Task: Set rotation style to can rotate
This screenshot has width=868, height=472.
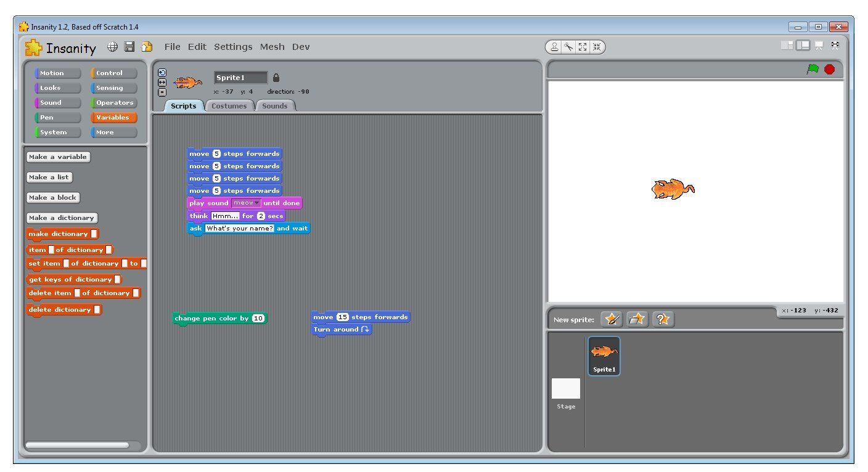Action: [x=162, y=73]
